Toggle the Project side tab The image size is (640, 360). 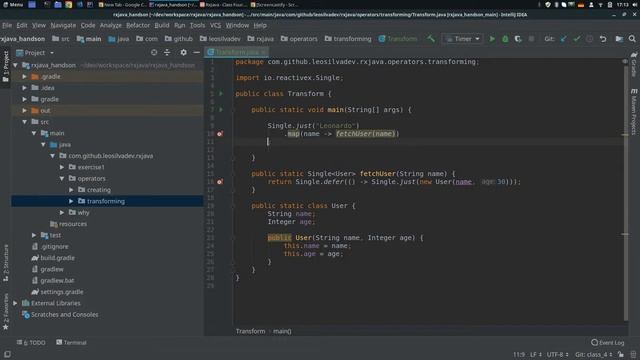tap(6, 66)
